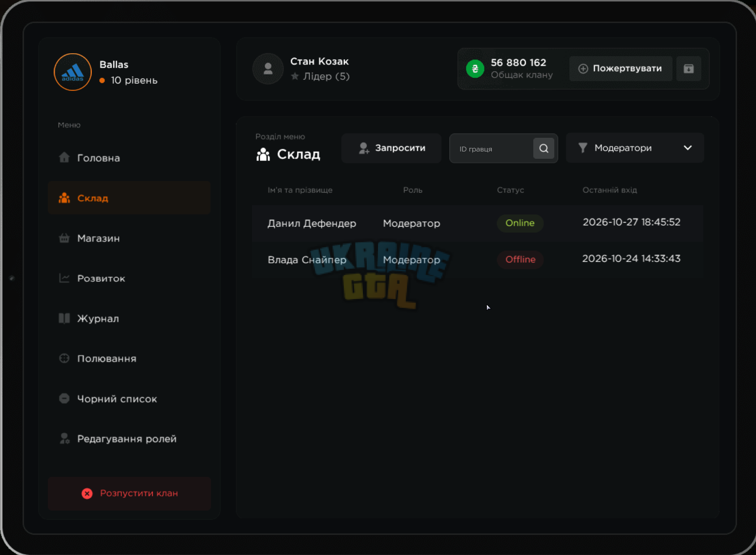The height and width of the screenshot is (555, 756).
Task: Go to Головна in the menu
Action: coord(129,158)
